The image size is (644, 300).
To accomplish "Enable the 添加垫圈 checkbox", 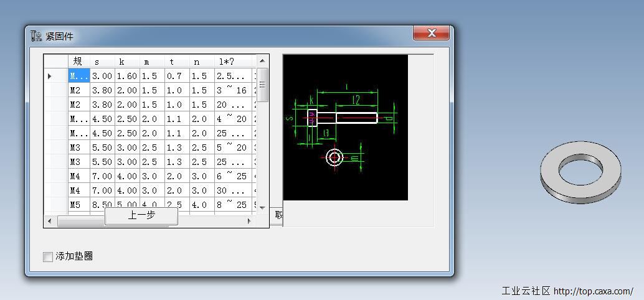I will pos(47,257).
